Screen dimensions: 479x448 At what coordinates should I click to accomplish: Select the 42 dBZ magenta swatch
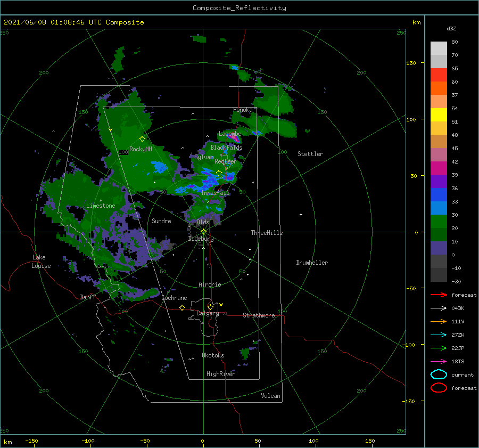[439, 168]
